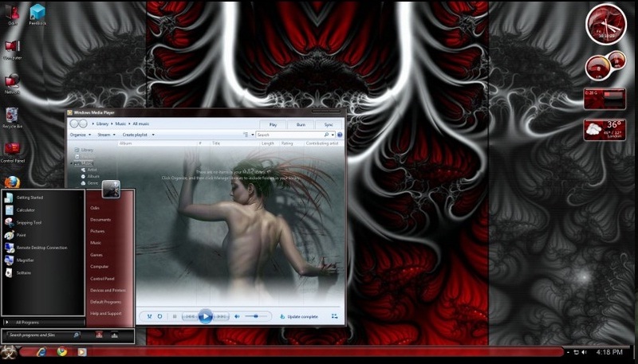Click Search programs and files box

pyautogui.click(x=44, y=335)
